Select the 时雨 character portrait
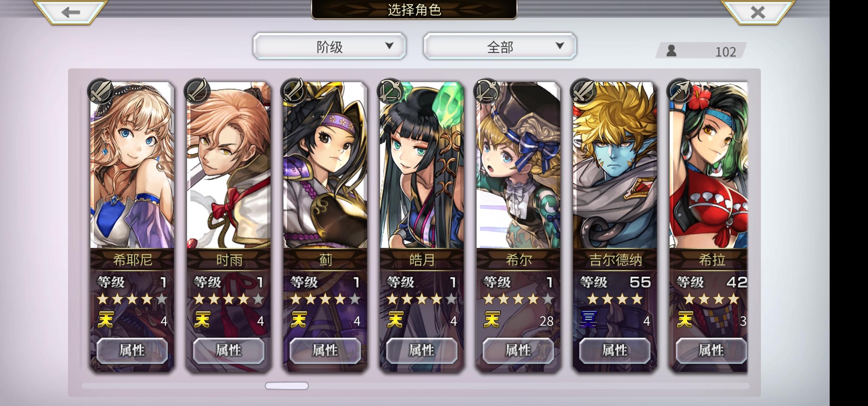The image size is (868, 406). [x=228, y=165]
